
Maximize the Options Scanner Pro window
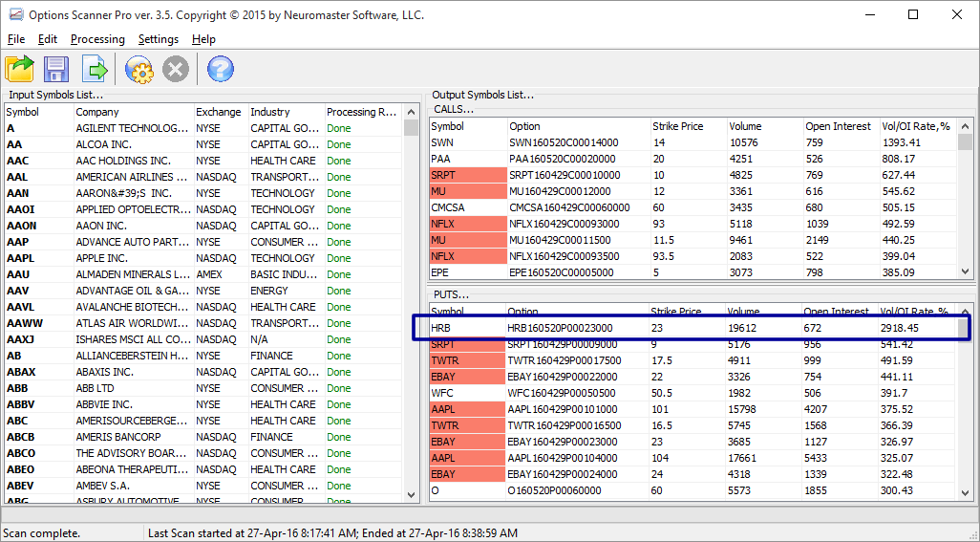point(913,14)
